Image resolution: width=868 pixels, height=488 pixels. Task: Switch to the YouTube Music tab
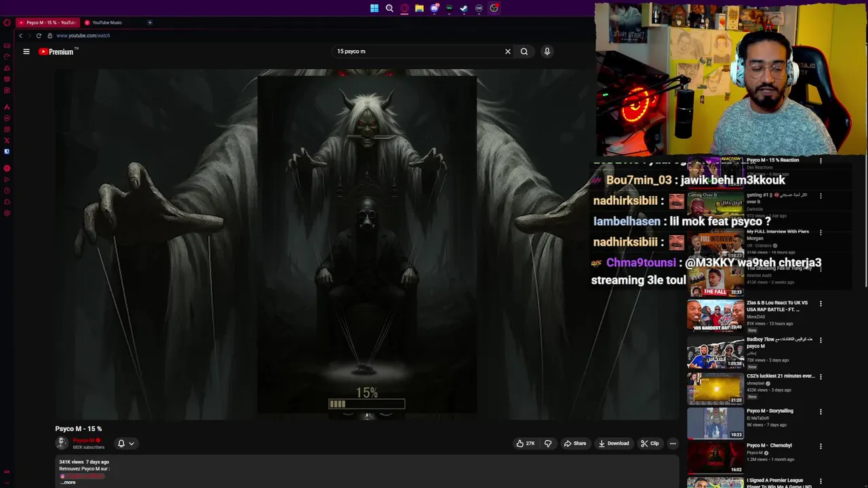107,22
